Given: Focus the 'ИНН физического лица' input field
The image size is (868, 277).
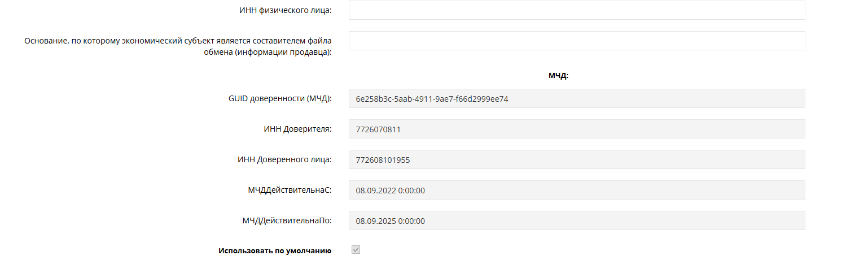Looking at the screenshot, I should coord(577,10).
